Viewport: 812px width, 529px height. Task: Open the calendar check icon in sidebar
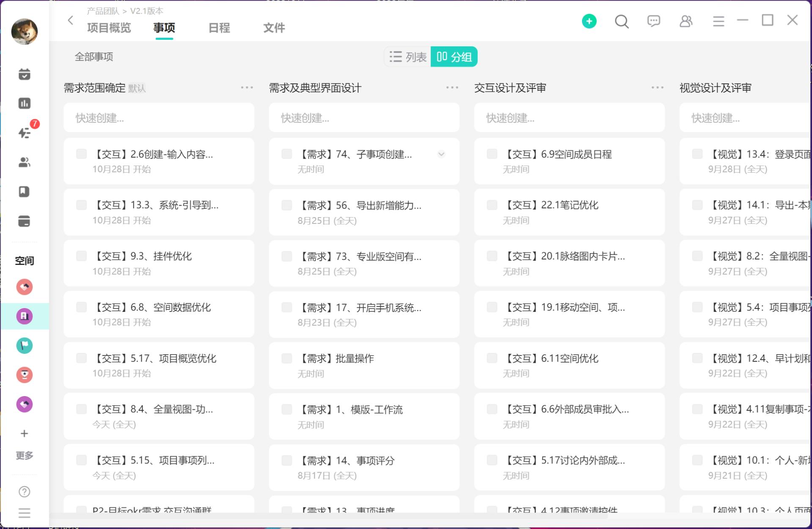(x=25, y=74)
